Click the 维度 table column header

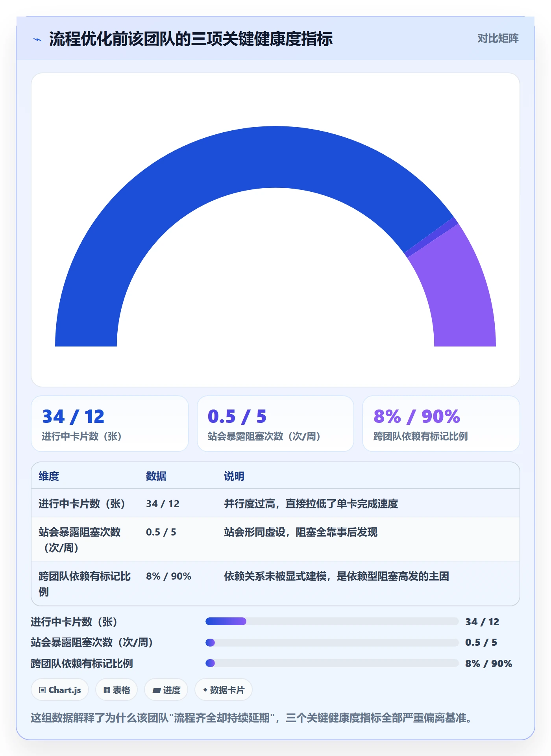point(49,476)
